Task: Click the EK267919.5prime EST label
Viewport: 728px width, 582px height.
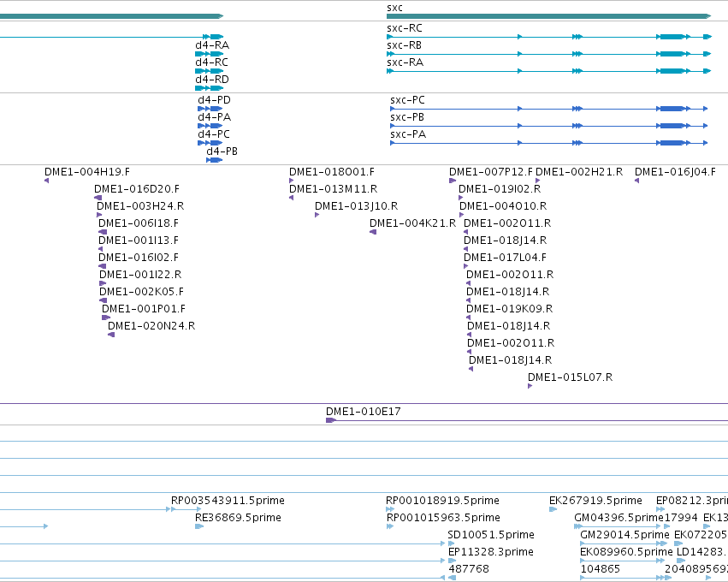Action: (595, 502)
